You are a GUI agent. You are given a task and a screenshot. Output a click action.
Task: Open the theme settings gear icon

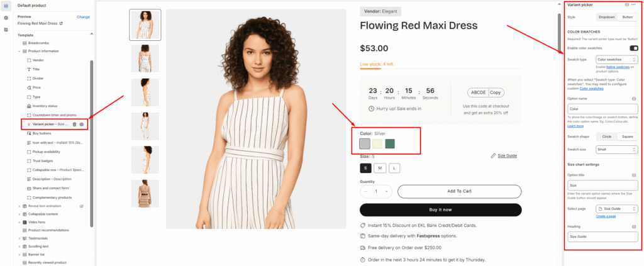click(6, 18)
